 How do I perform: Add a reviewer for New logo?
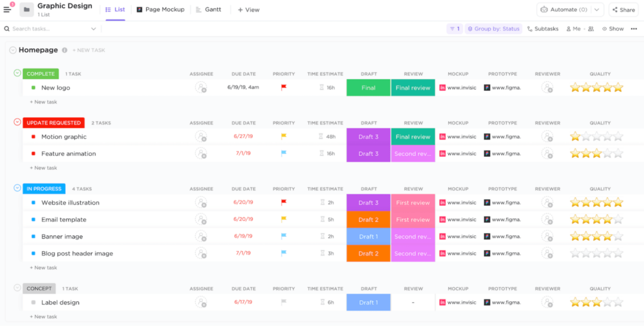click(x=547, y=87)
